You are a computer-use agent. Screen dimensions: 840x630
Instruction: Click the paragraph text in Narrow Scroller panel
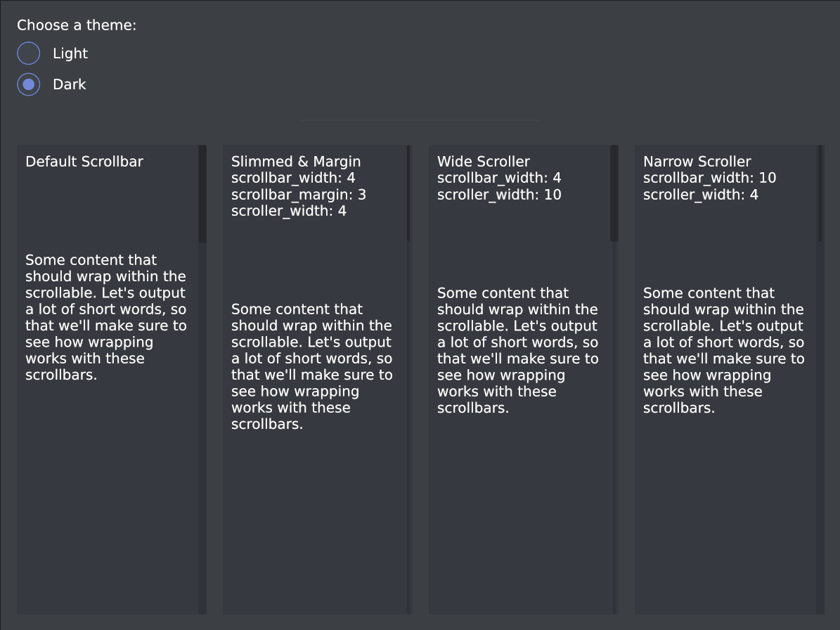[723, 351]
